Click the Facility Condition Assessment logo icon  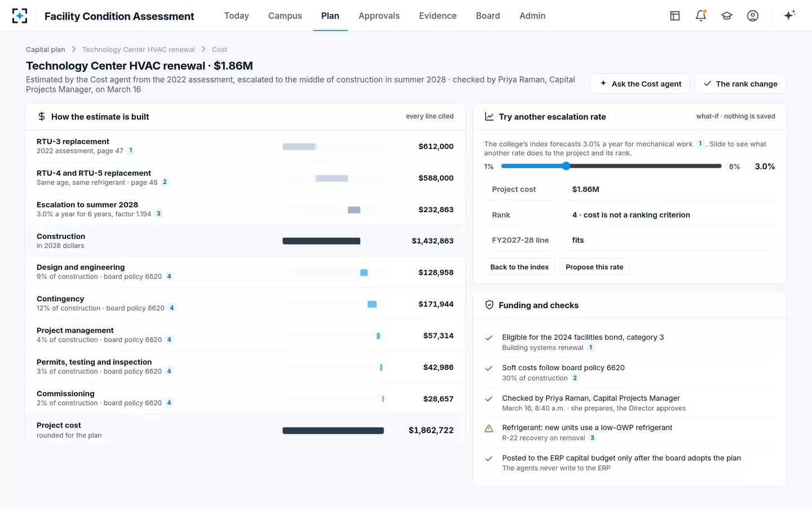point(20,16)
